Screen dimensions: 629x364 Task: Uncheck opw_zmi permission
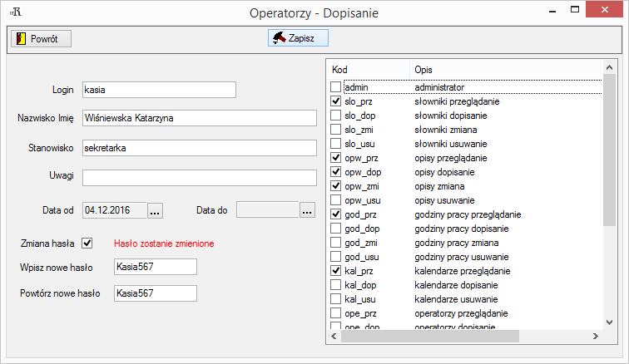(336, 186)
